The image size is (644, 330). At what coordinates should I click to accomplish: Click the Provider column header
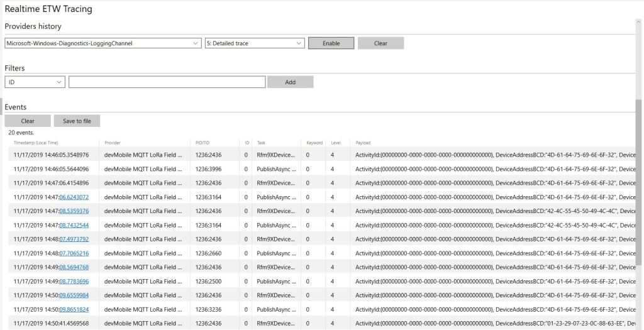[113, 143]
